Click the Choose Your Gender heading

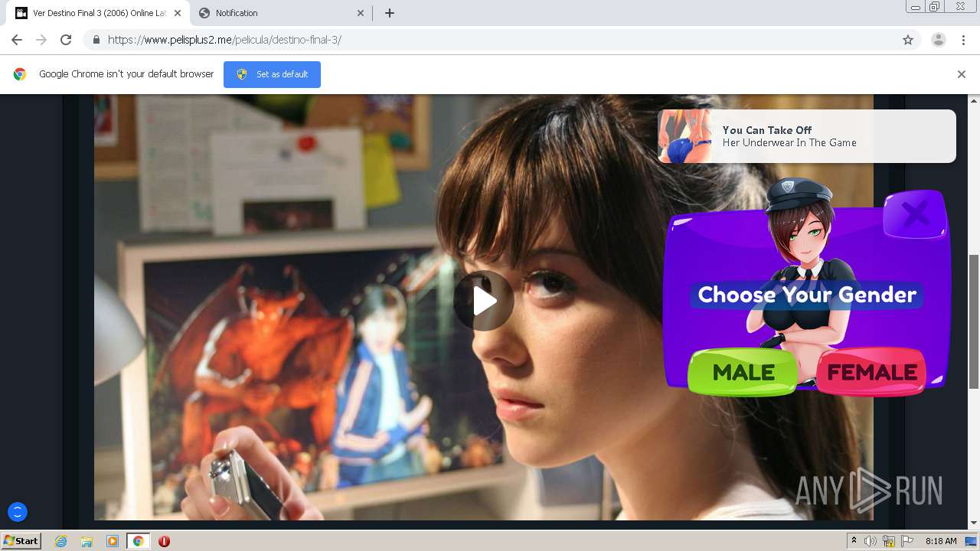[x=807, y=295]
